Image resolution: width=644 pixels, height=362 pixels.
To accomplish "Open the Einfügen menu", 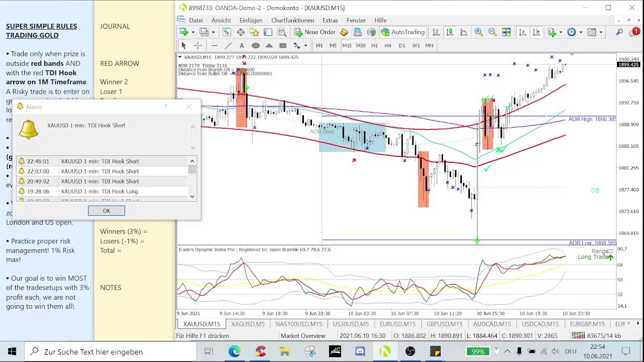I will point(251,20).
